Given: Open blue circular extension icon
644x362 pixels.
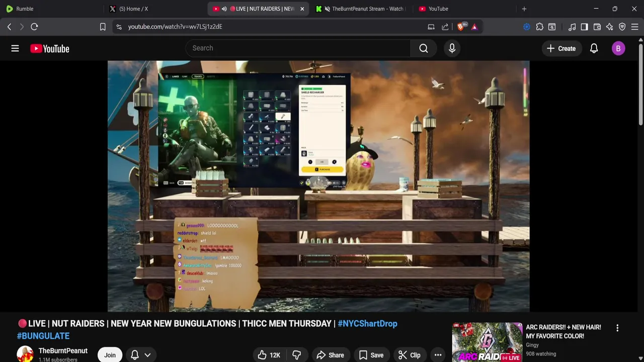Looking at the screenshot, I should tap(527, 27).
